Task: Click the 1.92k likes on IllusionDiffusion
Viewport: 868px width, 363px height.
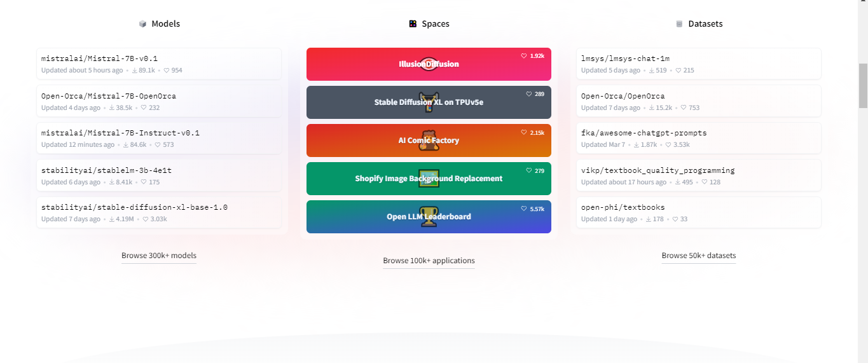Action: pos(537,56)
